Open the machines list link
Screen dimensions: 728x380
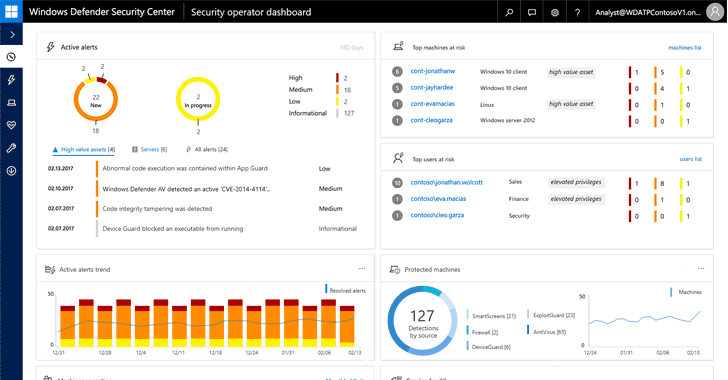pos(684,47)
